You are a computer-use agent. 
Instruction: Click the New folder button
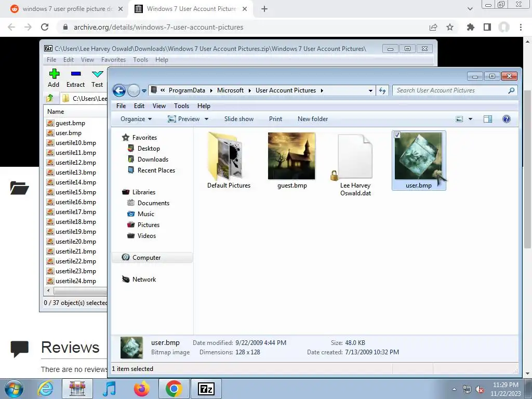(313, 119)
